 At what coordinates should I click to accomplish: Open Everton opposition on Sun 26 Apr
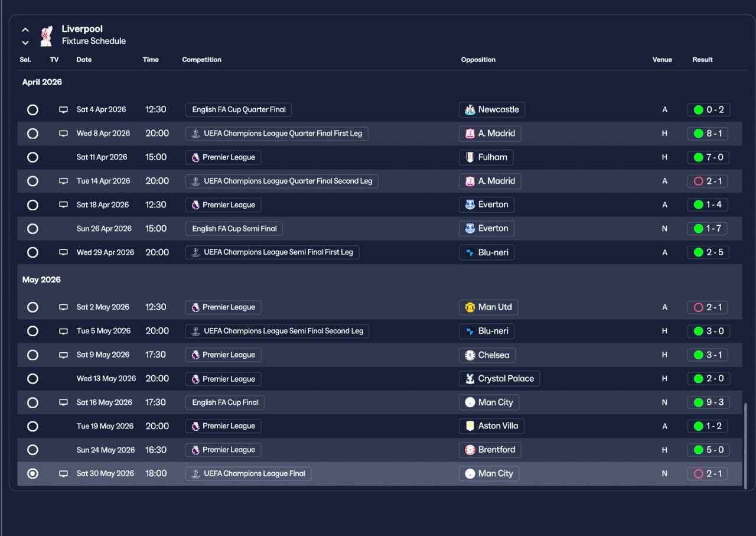tap(487, 229)
